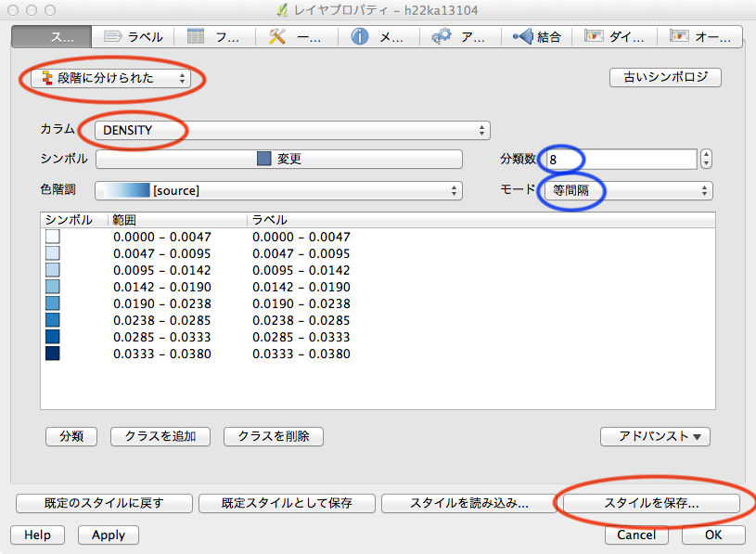Open the ラベル (Labels) tab

tap(134, 37)
